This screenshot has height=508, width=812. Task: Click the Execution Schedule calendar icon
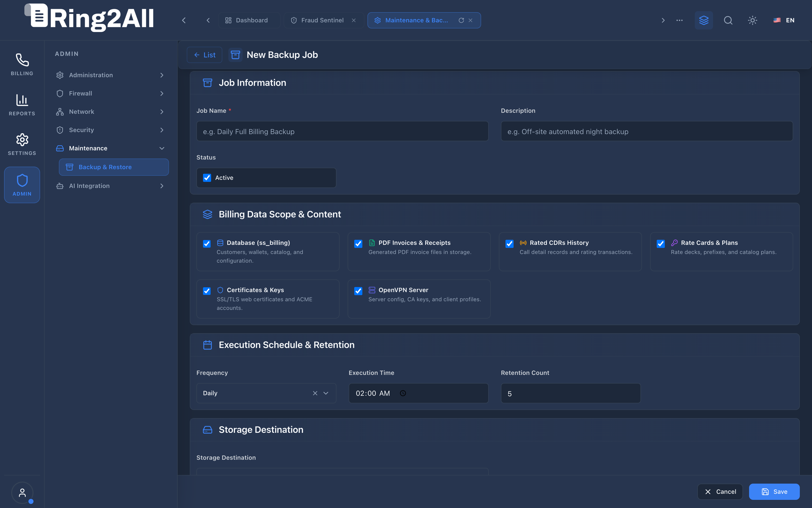(207, 345)
